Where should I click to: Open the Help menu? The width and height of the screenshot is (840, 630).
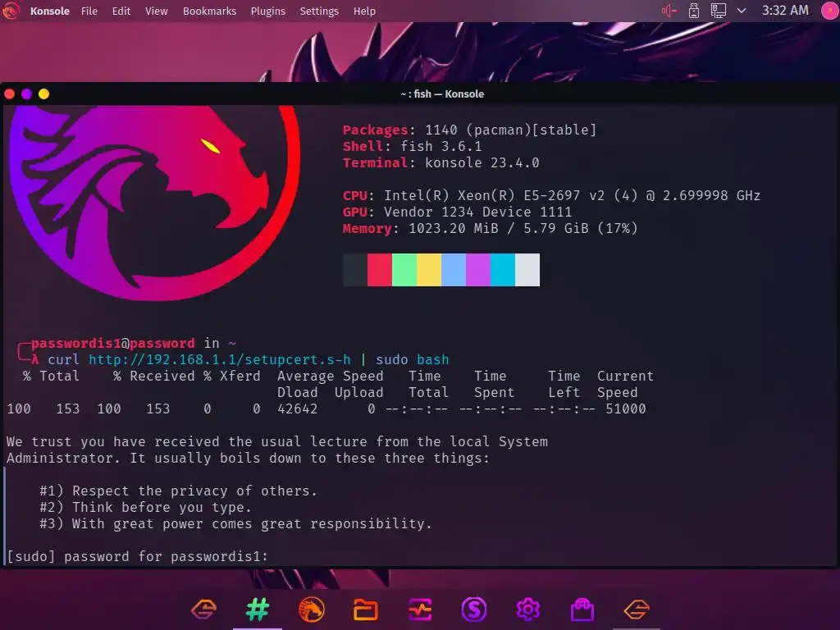point(364,11)
